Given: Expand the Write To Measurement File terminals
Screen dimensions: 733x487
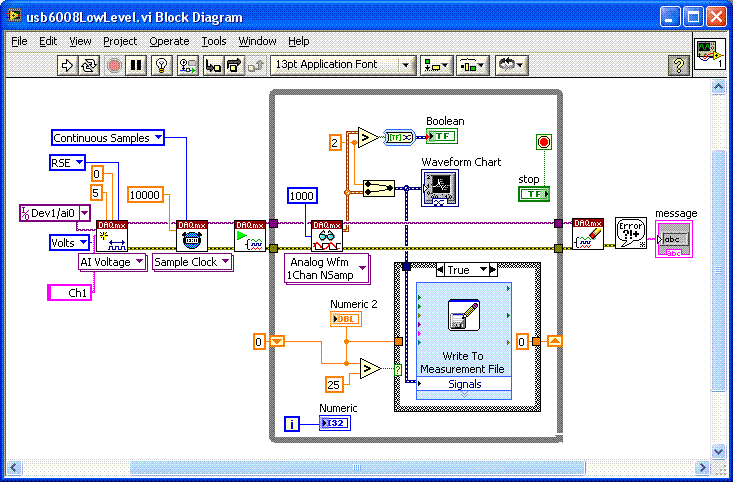Looking at the screenshot, I should [464, 395].
